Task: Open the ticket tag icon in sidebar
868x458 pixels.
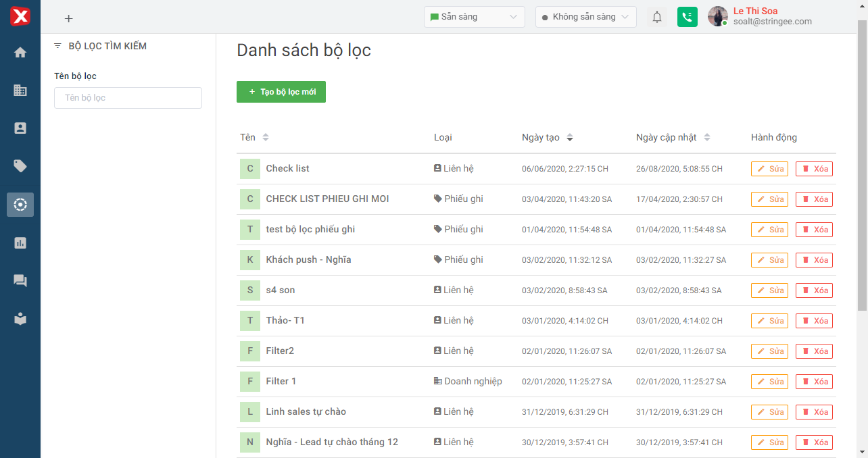Action: coord(20,166)
